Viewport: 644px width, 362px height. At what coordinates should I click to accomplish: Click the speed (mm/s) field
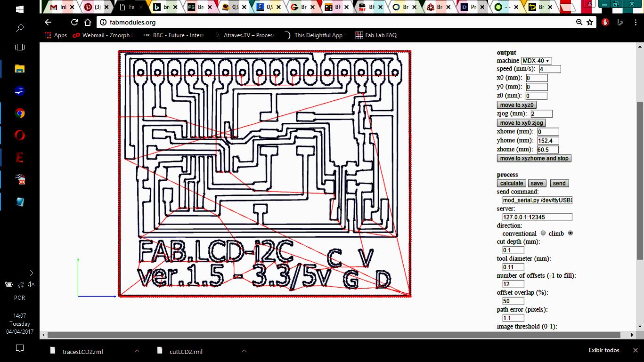(x=550, y=69)
